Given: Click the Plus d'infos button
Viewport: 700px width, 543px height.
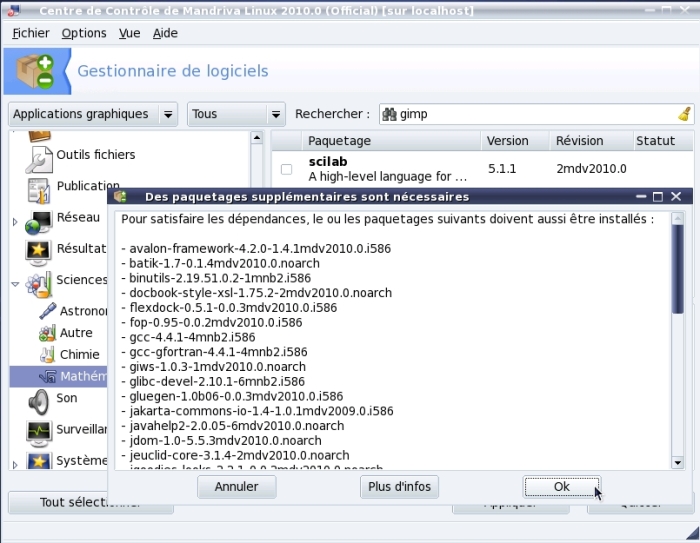Looking at the screenshot, I should [399, 487].
